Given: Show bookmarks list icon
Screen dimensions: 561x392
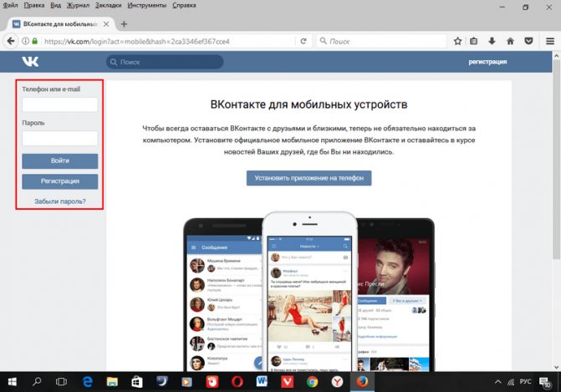Looking at the screenshot, I should point(474,41).
